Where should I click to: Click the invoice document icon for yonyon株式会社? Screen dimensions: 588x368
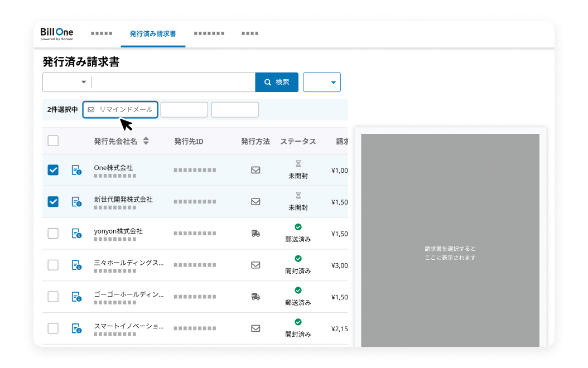(76, 234)
